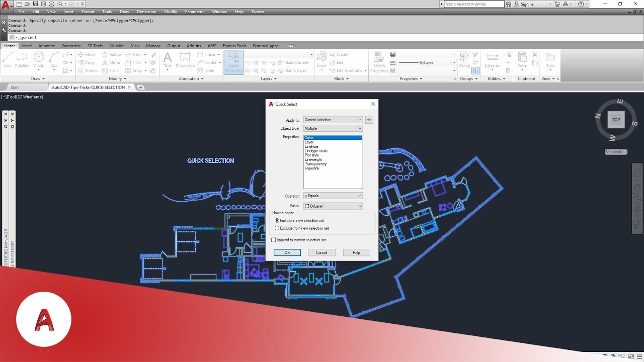Click Help in Quick Select dialog

[x=356, y=253]
